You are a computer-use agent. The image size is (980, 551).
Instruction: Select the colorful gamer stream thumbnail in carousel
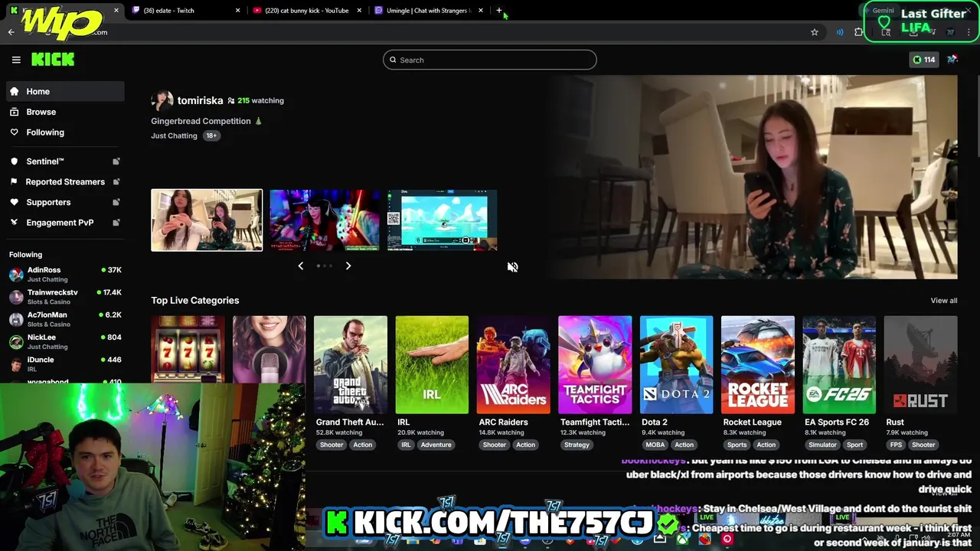point(325,220)
